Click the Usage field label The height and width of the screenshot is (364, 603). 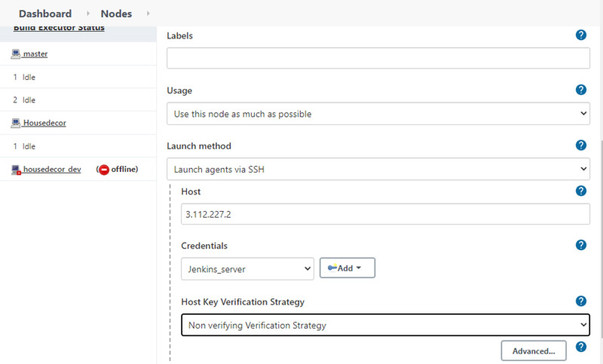(179, 90)
